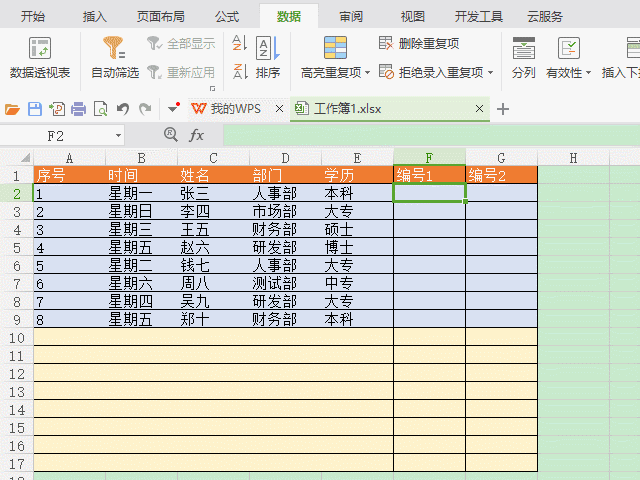Click the export to PDF icon
Viewport: 640px width, 480px height.
coord(57,109)
